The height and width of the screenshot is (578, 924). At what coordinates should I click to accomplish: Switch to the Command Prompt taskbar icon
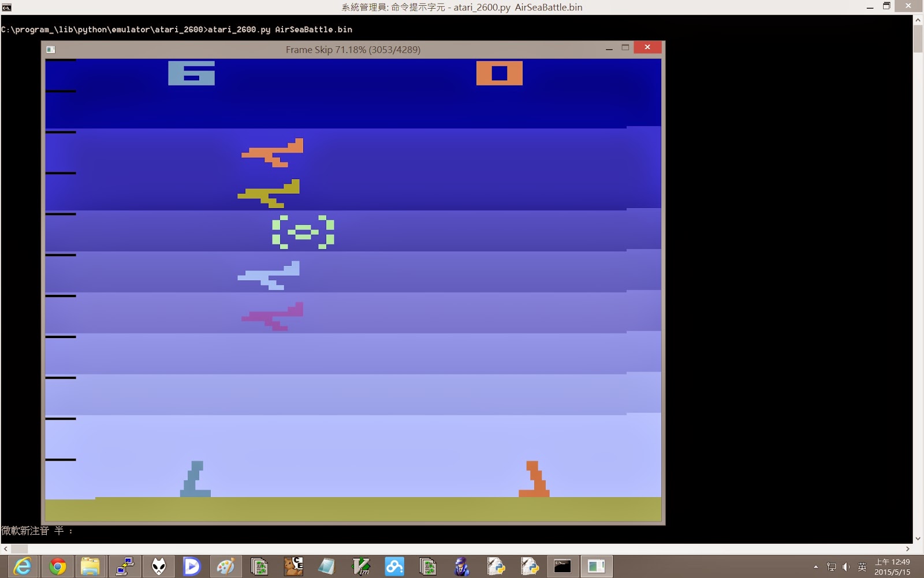click(562, 566)
